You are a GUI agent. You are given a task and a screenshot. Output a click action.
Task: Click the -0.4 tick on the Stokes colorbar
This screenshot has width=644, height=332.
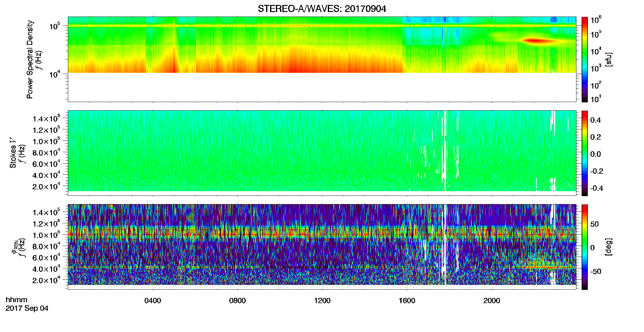click(x=597, y=188)
